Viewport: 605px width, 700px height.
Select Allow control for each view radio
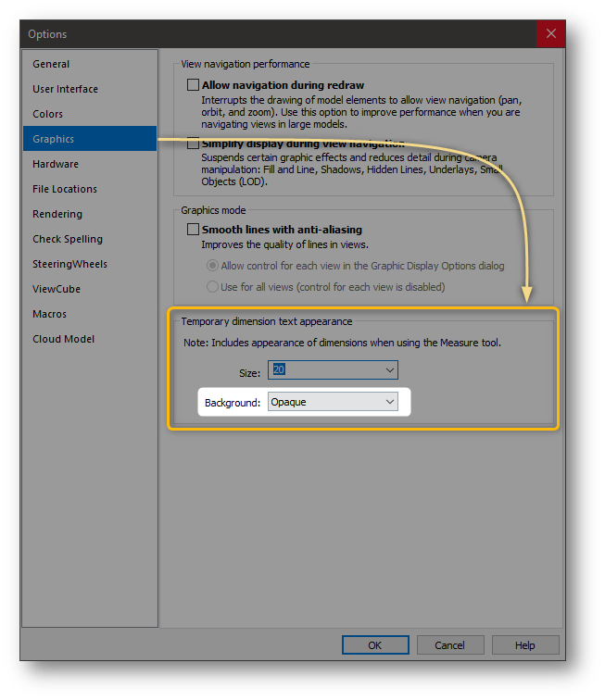pyautogui.click(x=213, y=266)
